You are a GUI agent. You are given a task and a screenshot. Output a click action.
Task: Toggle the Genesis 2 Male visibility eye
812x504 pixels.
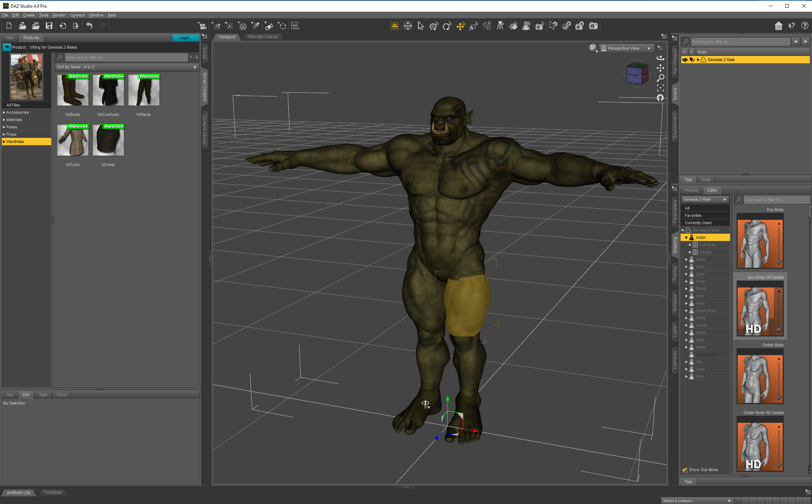click(x=685, y=60)
